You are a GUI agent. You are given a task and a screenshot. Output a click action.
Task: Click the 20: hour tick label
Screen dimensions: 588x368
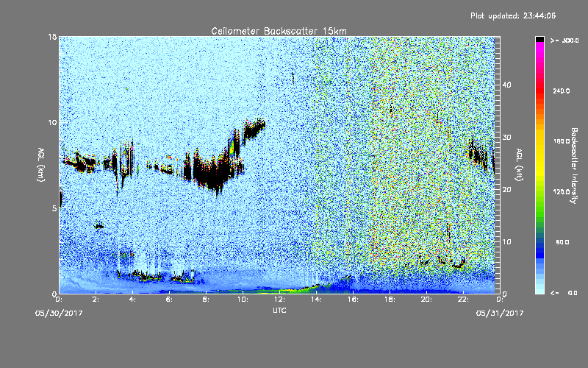[x=427, y=300]
